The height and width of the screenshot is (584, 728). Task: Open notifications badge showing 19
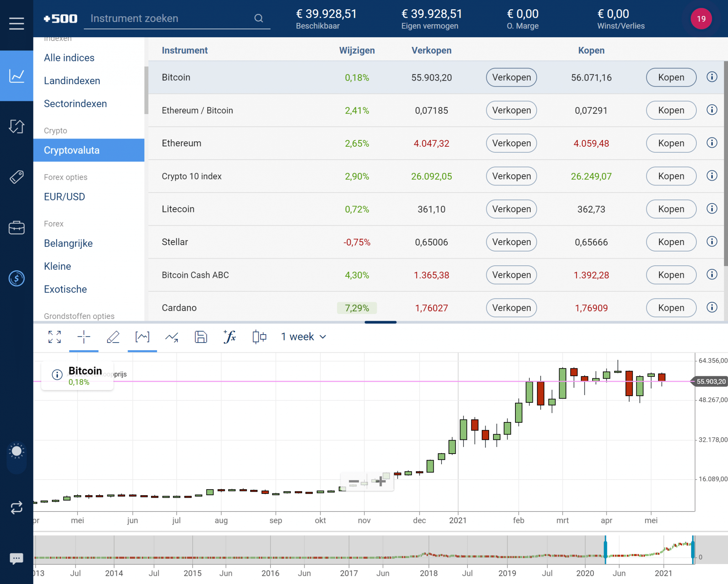(x=701, y=18)
